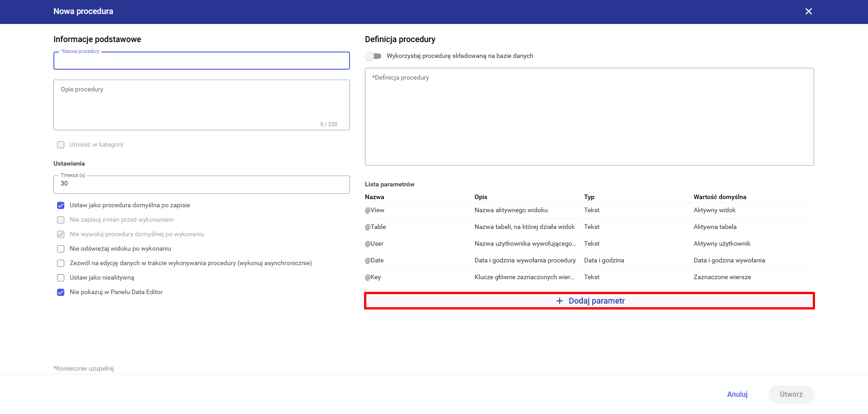Close the Nowa procedura dialog
Viewport: 868px width, 414px height.
click(x=808, y=11)
